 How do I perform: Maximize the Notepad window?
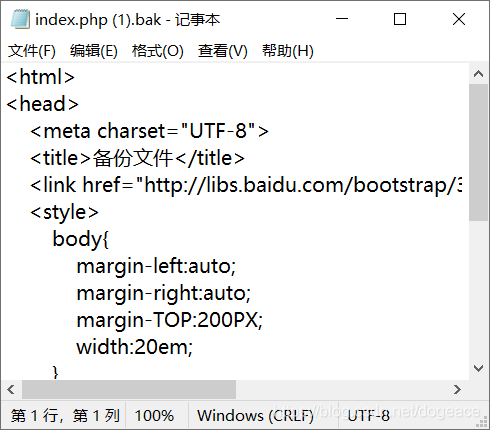[x=400, y=19]
